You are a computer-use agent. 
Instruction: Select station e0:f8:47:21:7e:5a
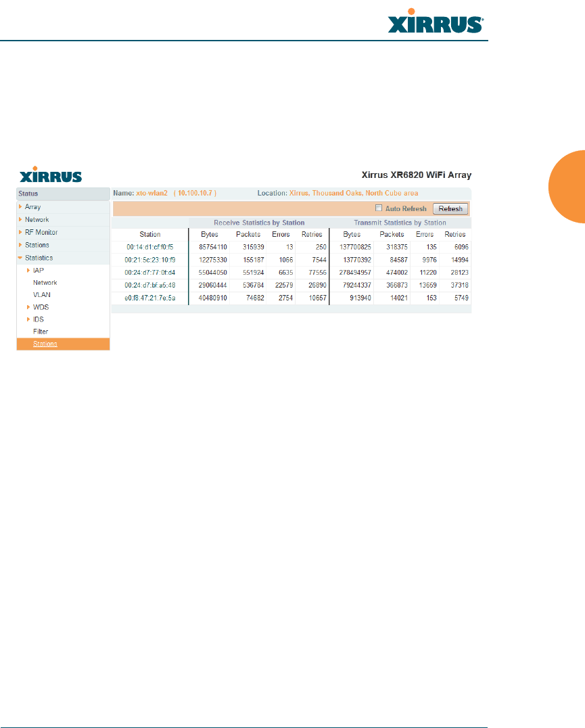[150, 298]
